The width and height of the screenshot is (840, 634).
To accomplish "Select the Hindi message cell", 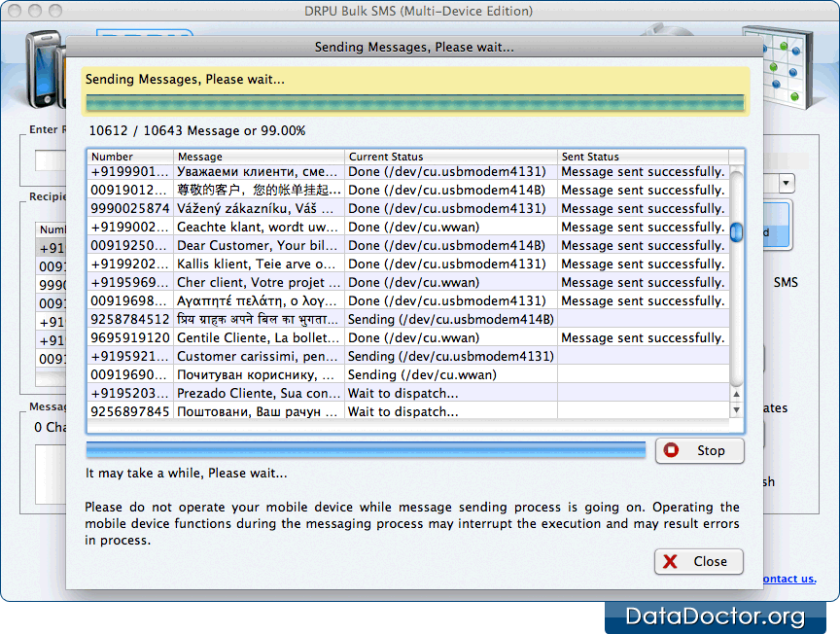I will pyautogui.click(x=259, y=319).
